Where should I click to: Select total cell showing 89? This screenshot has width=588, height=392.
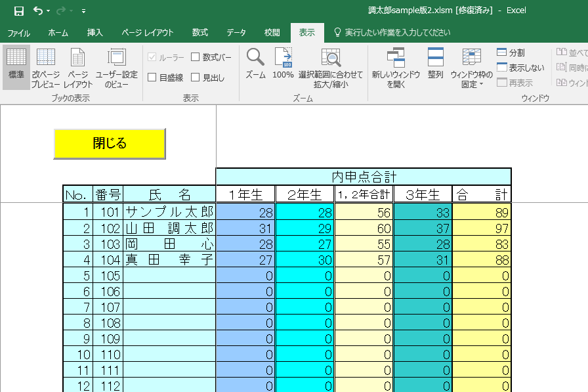point(482,212)
